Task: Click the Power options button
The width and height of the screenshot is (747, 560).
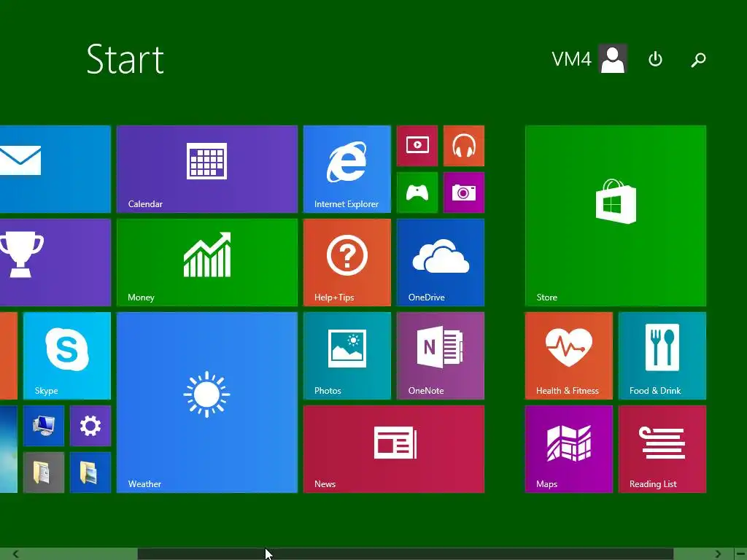Action: [656, 59]
